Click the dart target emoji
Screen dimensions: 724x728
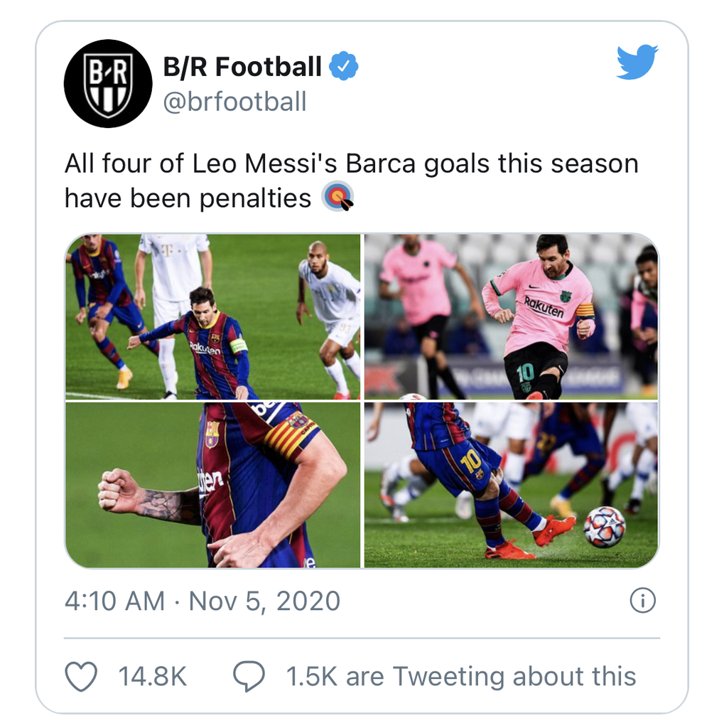[x=337, y=197]
